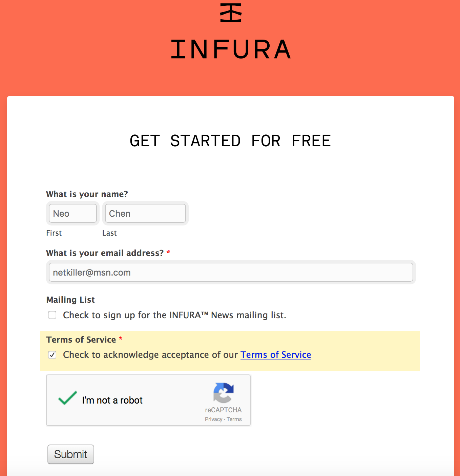This screenshot has height=476, width=460.
Task: Click the Mailing List section label
Action: (x=70, y=300)
